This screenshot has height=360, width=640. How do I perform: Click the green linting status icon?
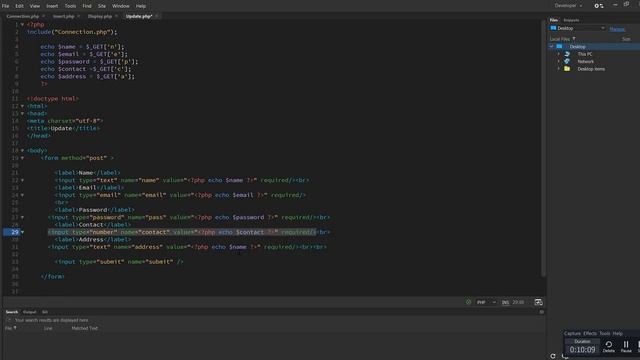[x=469, y=302]
